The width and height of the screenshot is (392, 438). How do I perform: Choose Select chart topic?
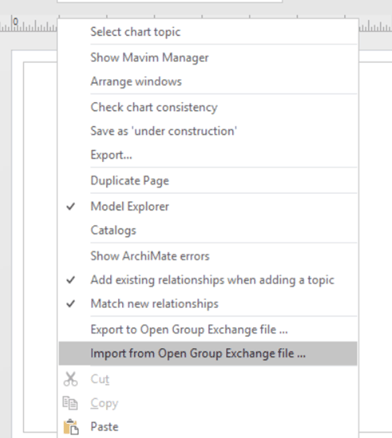[x=135, y=32]
